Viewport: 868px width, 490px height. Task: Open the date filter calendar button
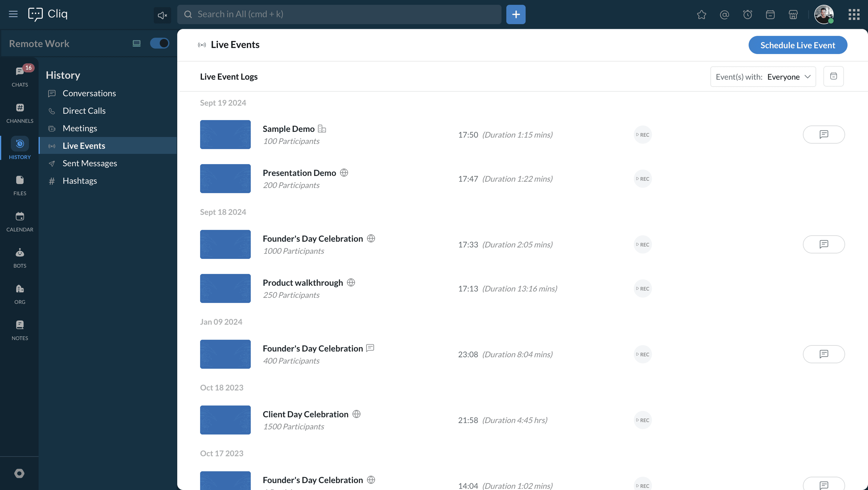tap(833, 76)
